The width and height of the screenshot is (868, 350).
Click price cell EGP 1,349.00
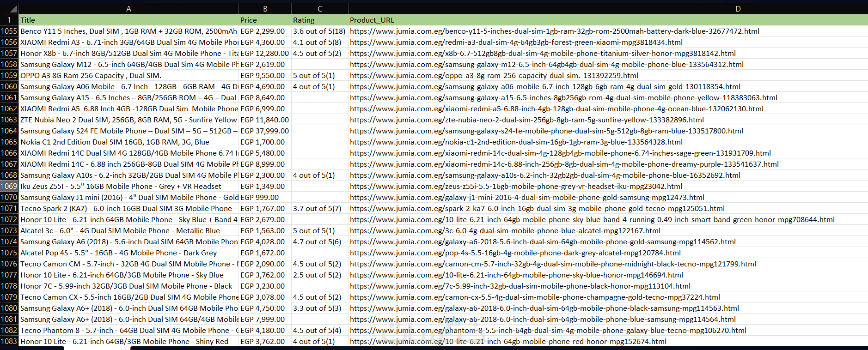coord(265,186)
